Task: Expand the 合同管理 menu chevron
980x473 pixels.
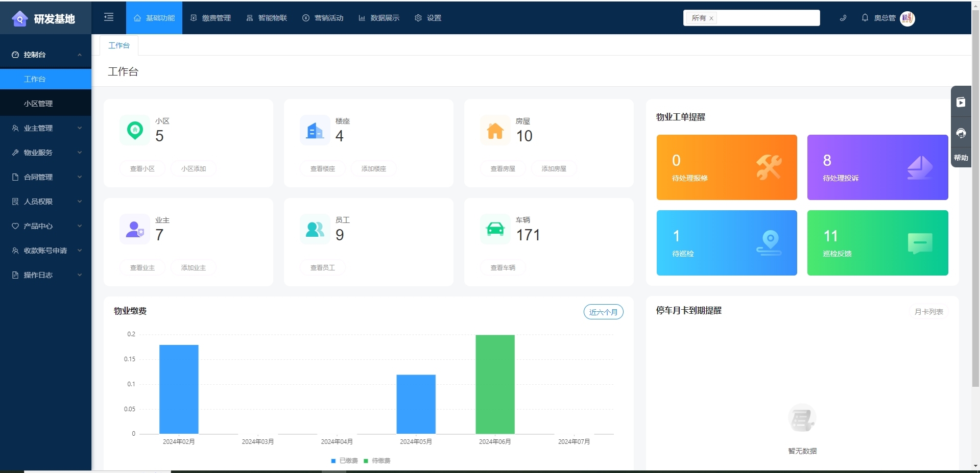Action: coord(80,177)
